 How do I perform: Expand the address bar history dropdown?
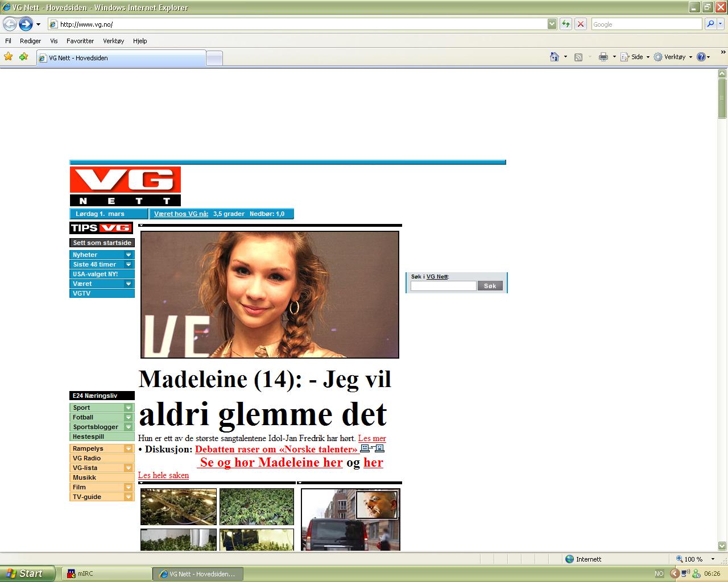tap(552, 24)
